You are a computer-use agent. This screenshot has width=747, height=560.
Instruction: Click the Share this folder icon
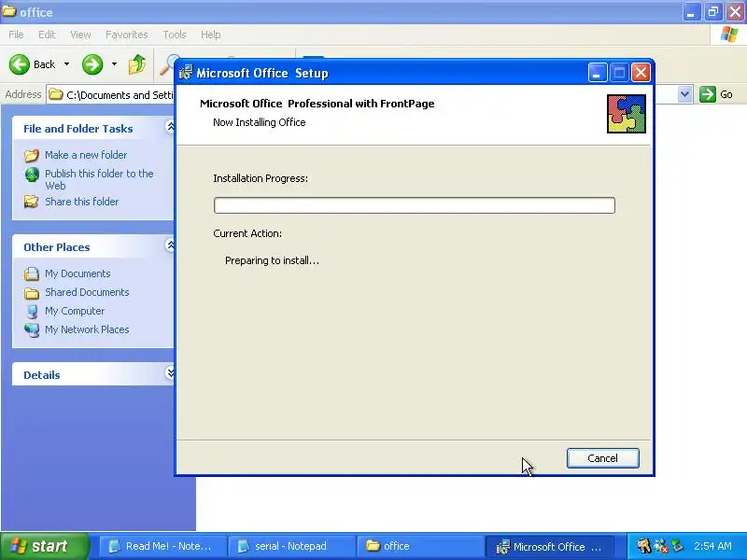point(32,202)
